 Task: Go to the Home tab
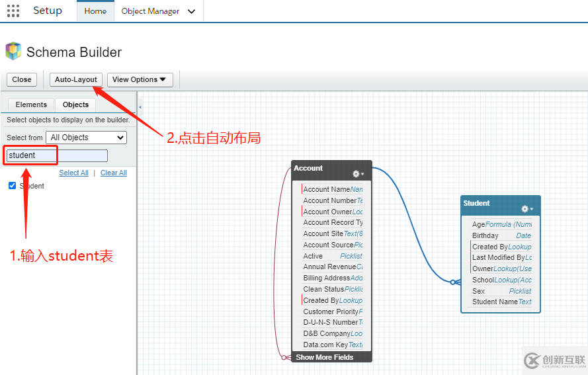tap(95, 11)
